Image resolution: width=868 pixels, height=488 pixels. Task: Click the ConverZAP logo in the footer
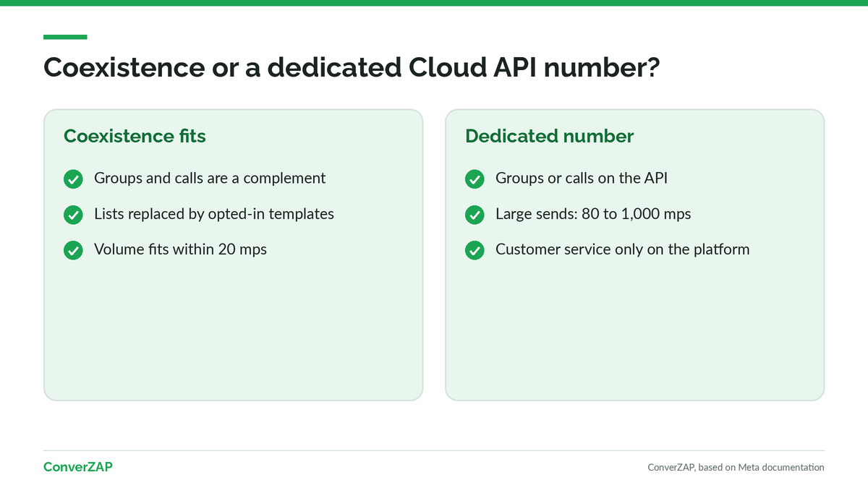coord(78,467)
